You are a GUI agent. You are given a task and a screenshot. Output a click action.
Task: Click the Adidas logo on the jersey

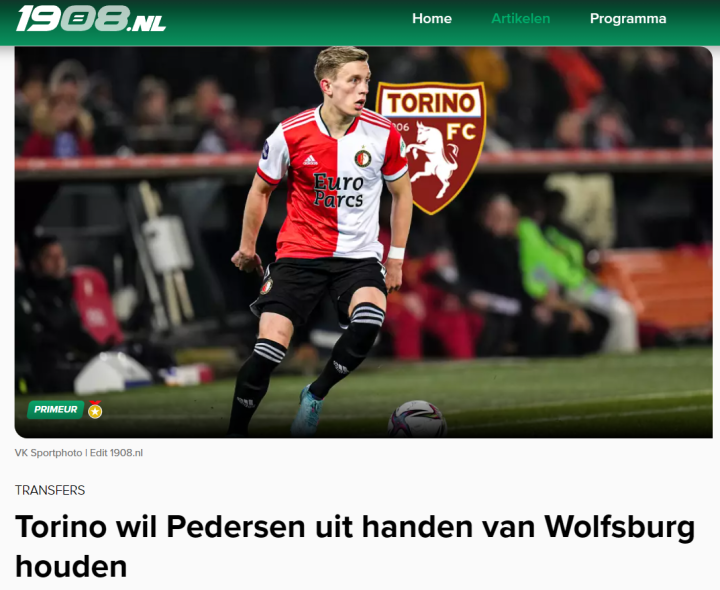[310, 160]
